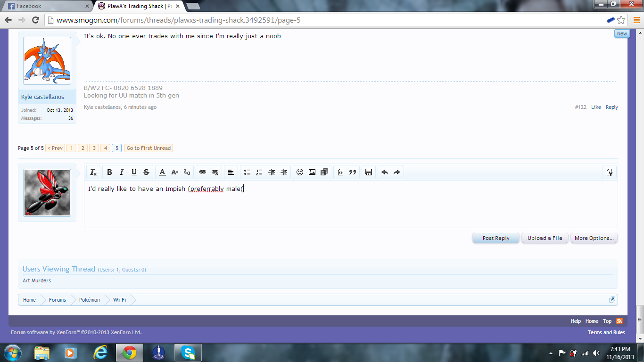Like post #122
The height and width of the screenshot is (362, 644).
pos(596,107)
